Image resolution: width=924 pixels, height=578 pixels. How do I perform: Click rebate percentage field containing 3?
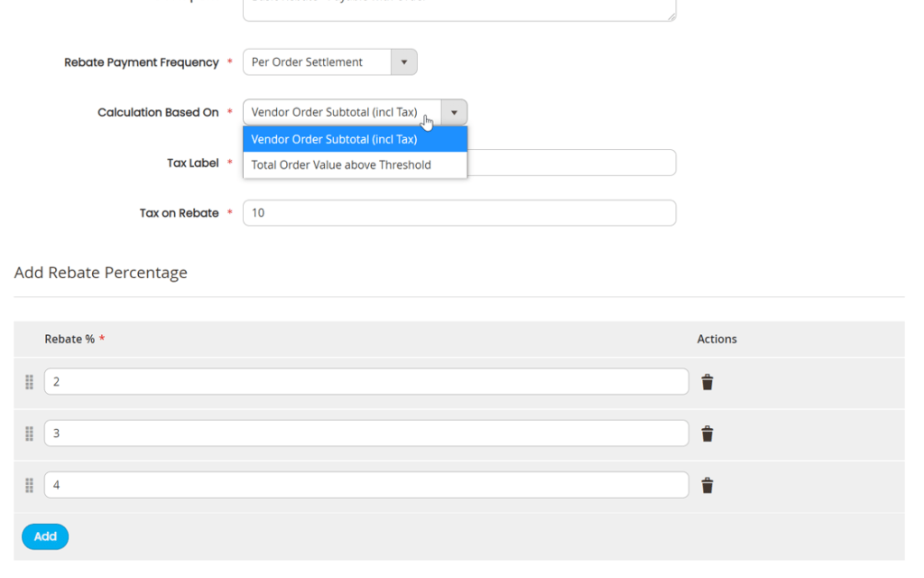pyautogui.click(x=366, y=433)
